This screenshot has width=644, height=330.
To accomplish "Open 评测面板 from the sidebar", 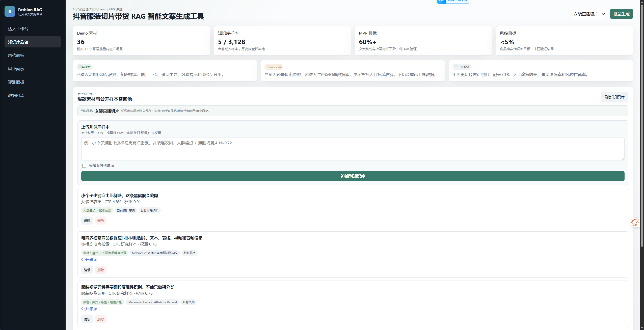I will point(33,82).
